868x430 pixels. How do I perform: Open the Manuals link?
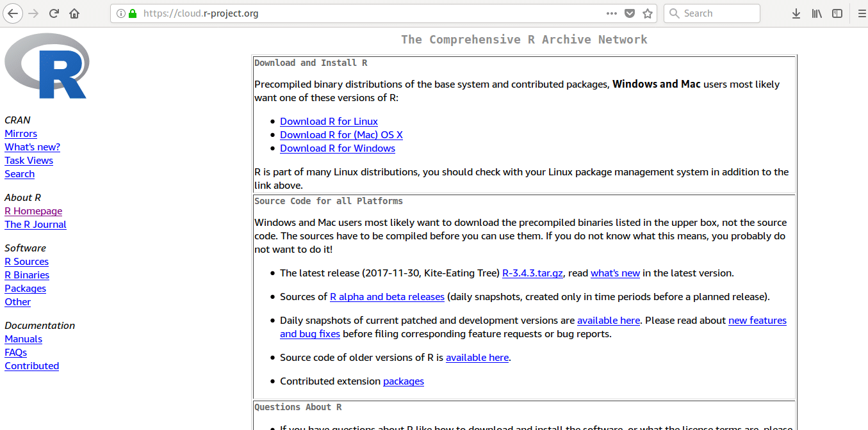click(23, 339)
